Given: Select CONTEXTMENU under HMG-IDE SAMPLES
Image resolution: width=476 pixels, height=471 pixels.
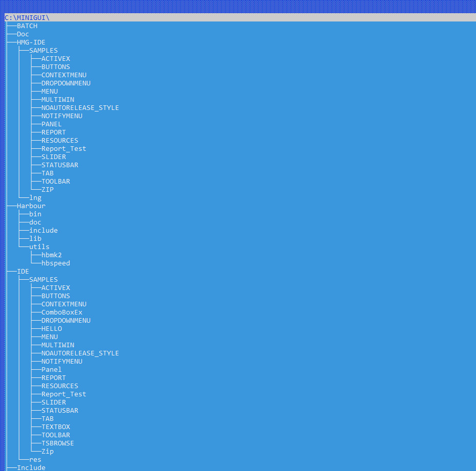Looking at the screenshot, I should tap(64, 75).
